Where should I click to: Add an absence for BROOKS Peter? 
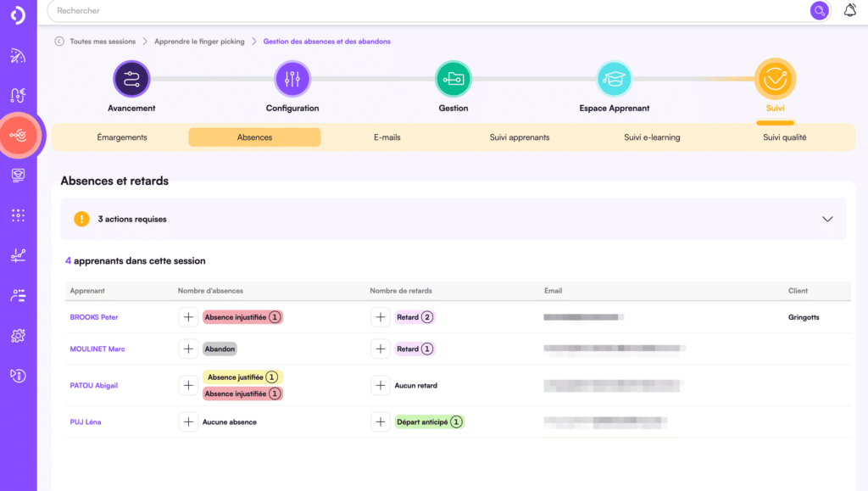[x=188, y=317]
